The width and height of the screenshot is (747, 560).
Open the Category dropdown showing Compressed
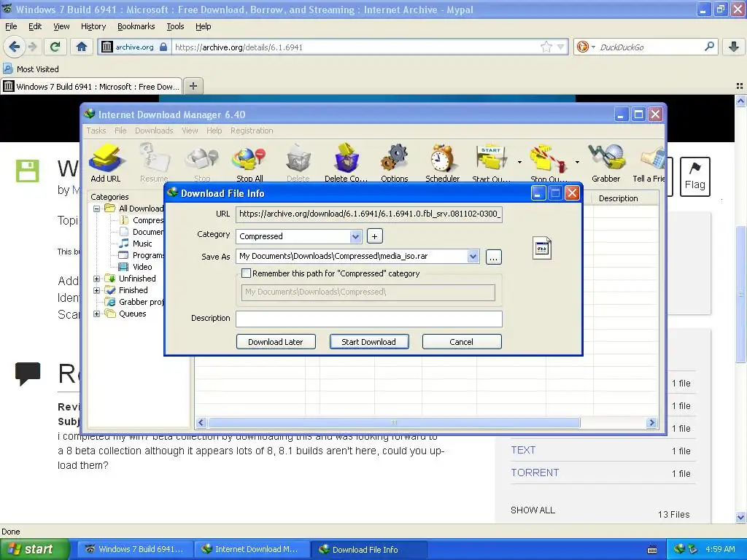click(x=355, y=236)
